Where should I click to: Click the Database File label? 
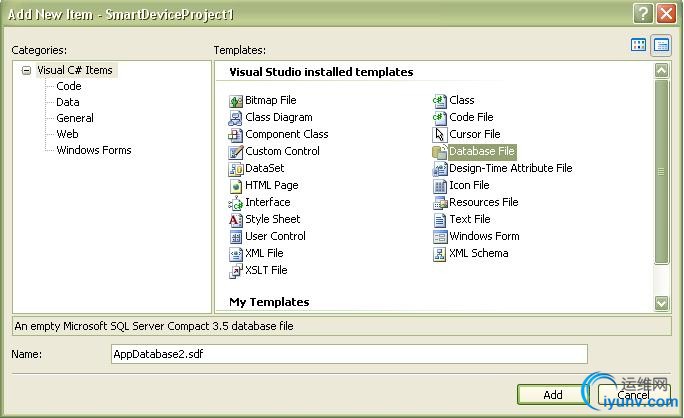(482, 151)
